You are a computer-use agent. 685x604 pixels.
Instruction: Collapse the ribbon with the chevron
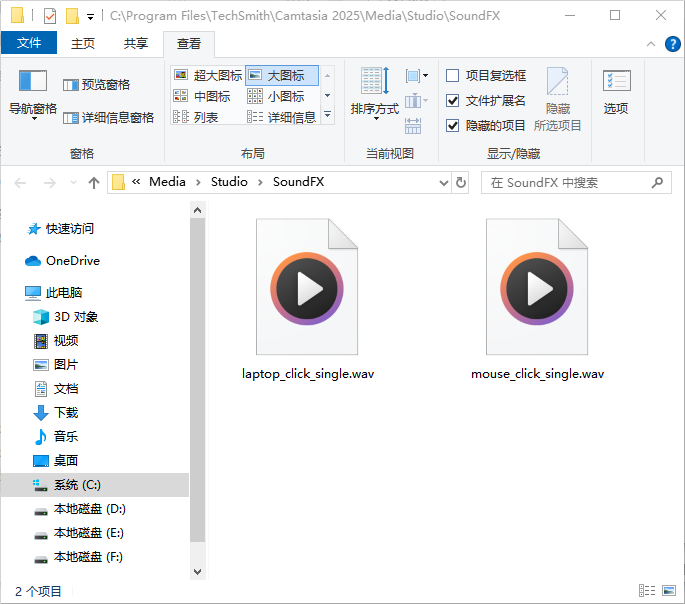point(650,44)
